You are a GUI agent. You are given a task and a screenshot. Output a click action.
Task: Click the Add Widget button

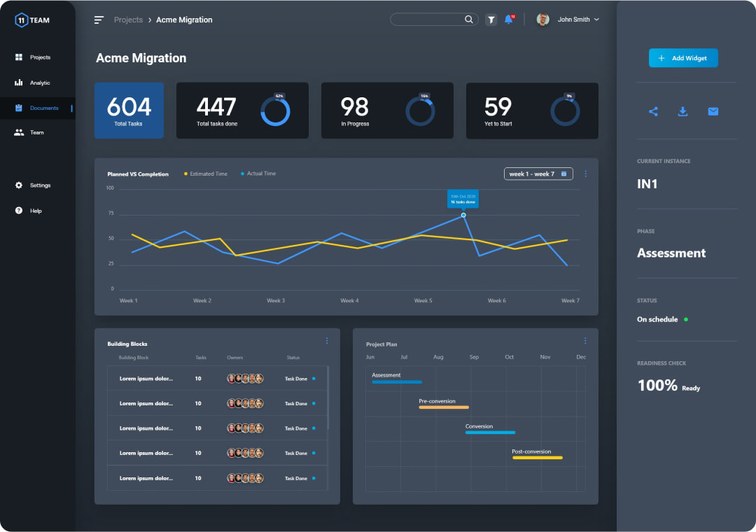click(x=682, y=58)
